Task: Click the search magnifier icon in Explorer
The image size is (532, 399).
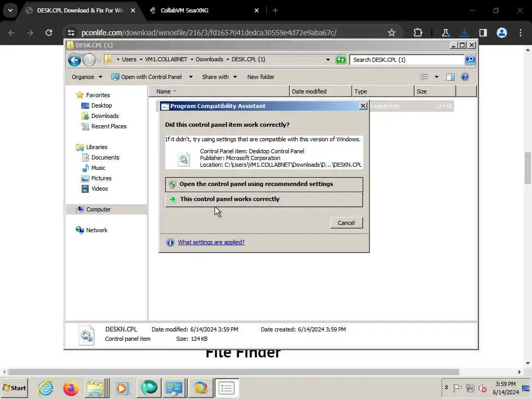Action: point(470,60)
